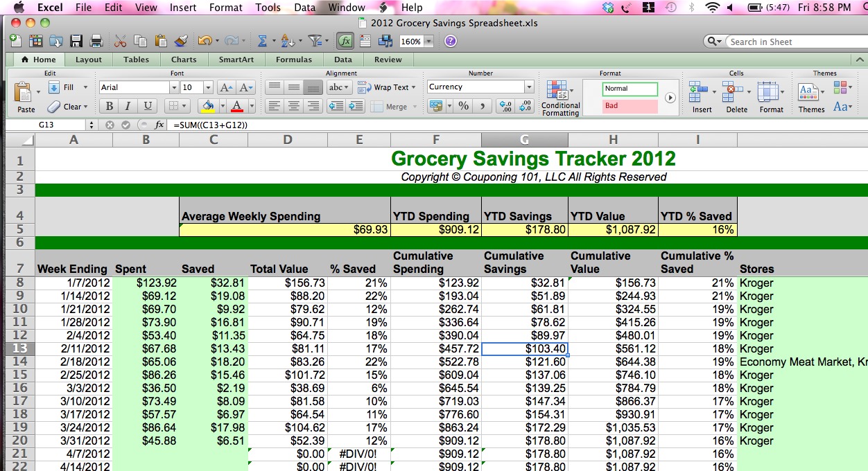Align cell text to the right
This screenshot has height=471, width=868.
click(313, 106)
